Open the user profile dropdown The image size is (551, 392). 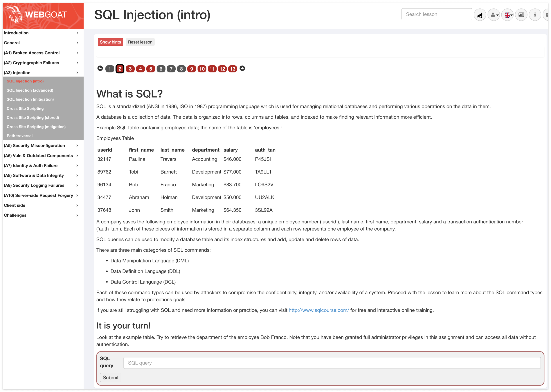click(494, 15)
